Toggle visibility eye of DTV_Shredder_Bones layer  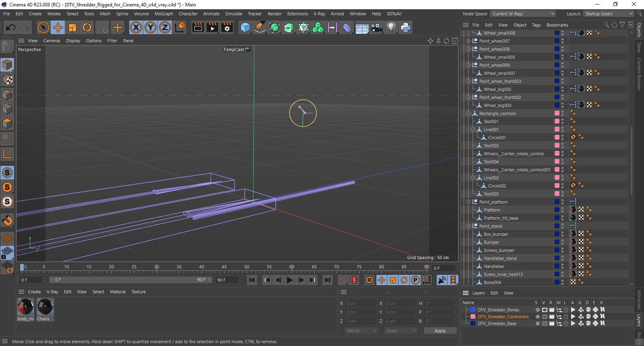545,310
